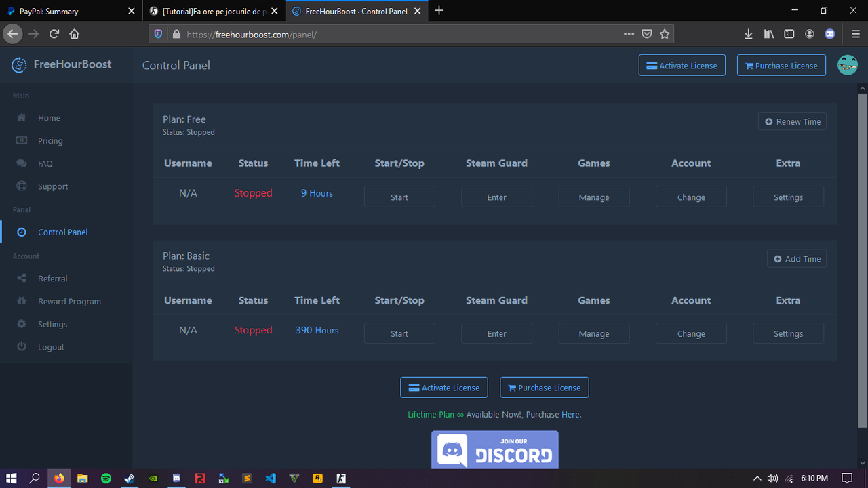
Task: Open Steam from the taskbar
Action: [x=129, y=478]
